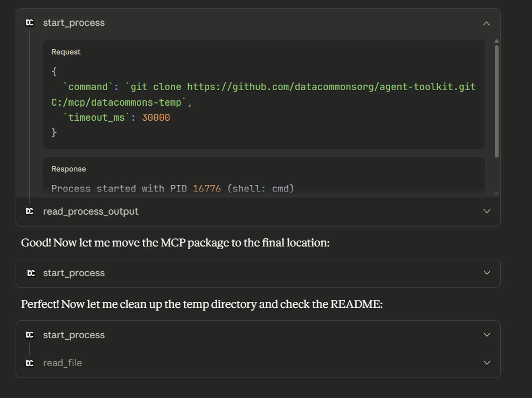Click the scrollbar thumb in the expanded panel
Viewport: 532px width, 398px height.
pyautogui.click(x=496, y=100)
